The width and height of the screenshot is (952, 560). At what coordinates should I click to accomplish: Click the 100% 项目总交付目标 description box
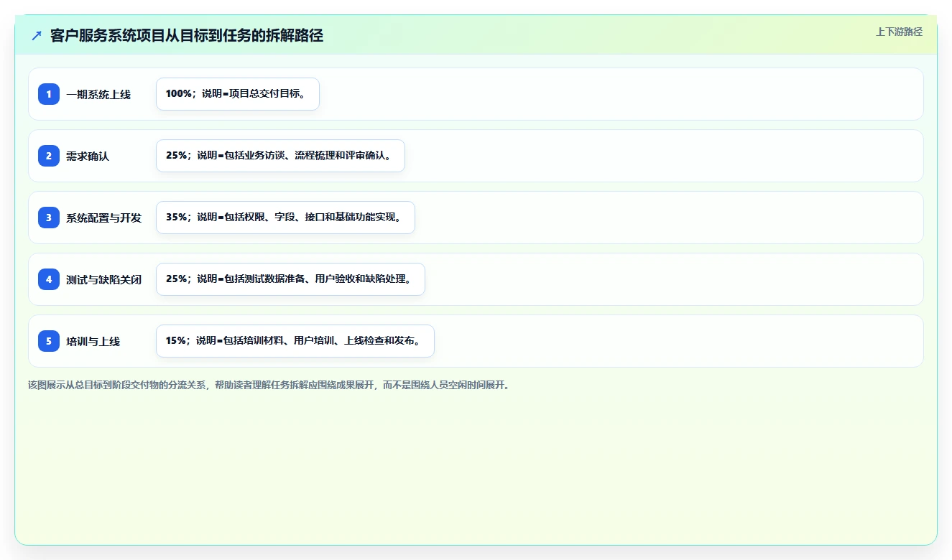(238, 94)
